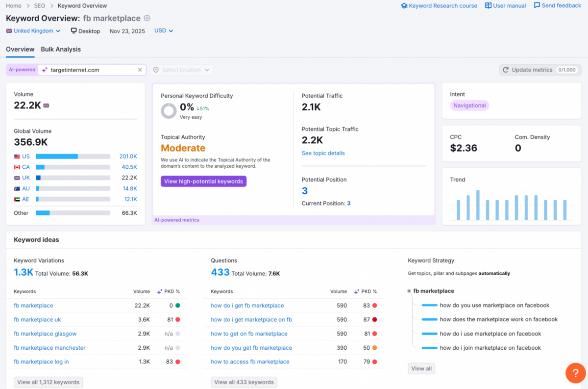Switch to the Overview tab
Viewport: 588px width, 389px height.
20,50
